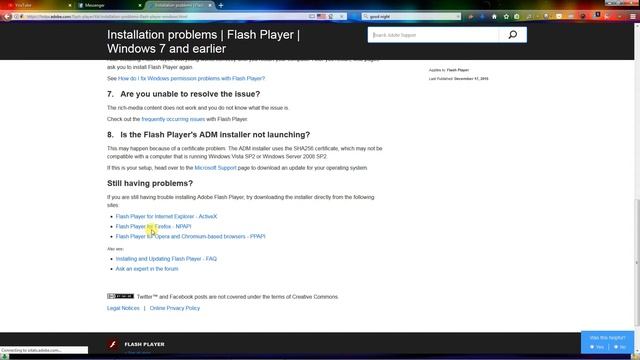The width and height of the screenshot is (640, 360).
Task: Click Ask an expert in the forum
Action: coord(147,269)
